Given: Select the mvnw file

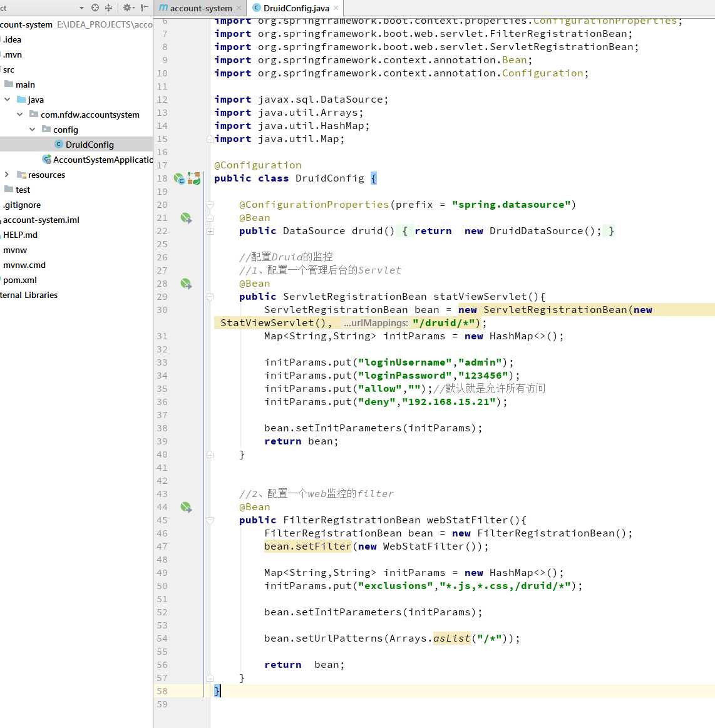Looking at the screenshot, I should tap(15, 250).
